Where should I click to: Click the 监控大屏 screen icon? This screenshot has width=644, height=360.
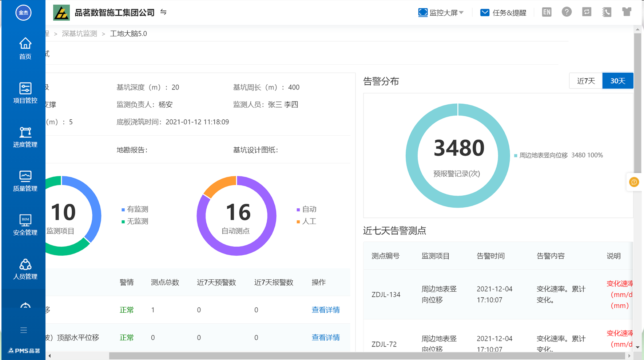point(422,12)
